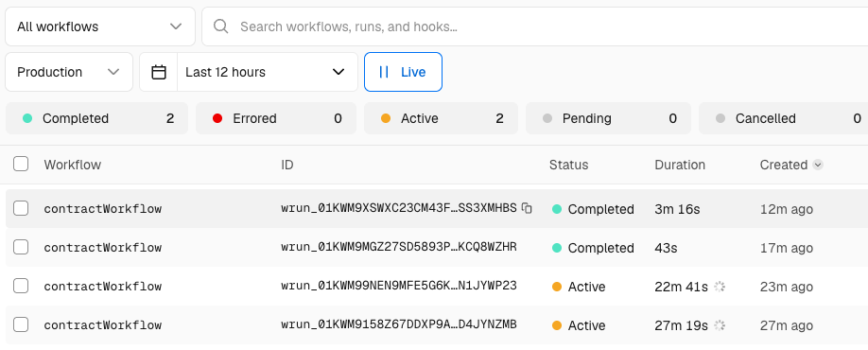Screen dimensions: 868x350
Task: Open the Production environment dropdown
Action: pyautogui.click(x=69, y=72)
